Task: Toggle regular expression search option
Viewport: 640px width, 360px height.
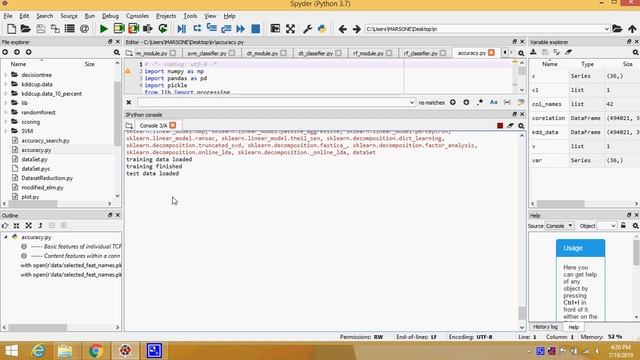Action: pyautogui.click(x=480, y=102)
